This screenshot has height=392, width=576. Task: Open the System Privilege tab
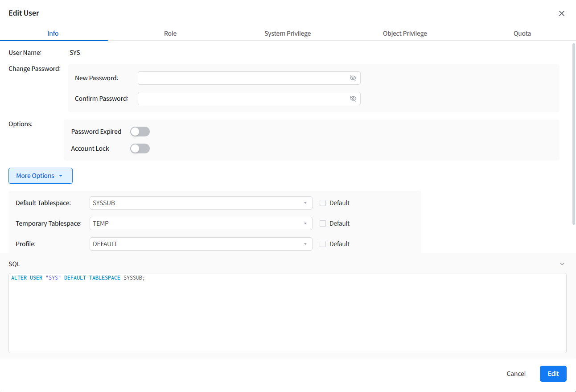[288, 33]
